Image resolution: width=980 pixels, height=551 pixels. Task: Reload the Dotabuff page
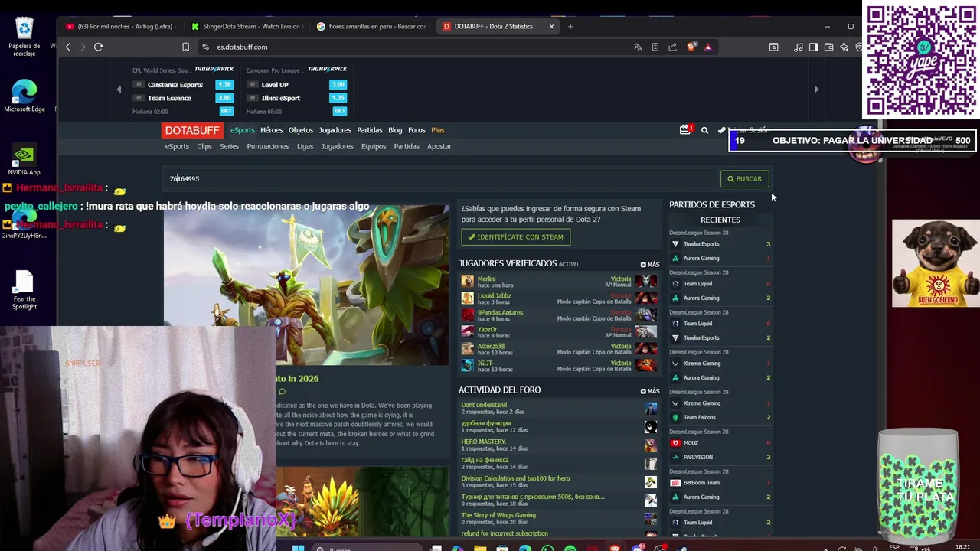click(x=98, y=47)
